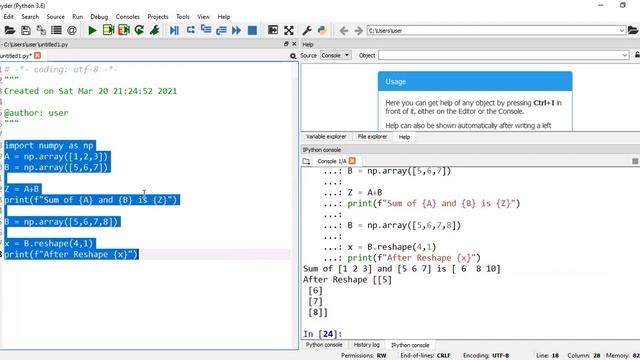
Task: Expand the working directory path dropdown
Action: click(x=622, y=31)
